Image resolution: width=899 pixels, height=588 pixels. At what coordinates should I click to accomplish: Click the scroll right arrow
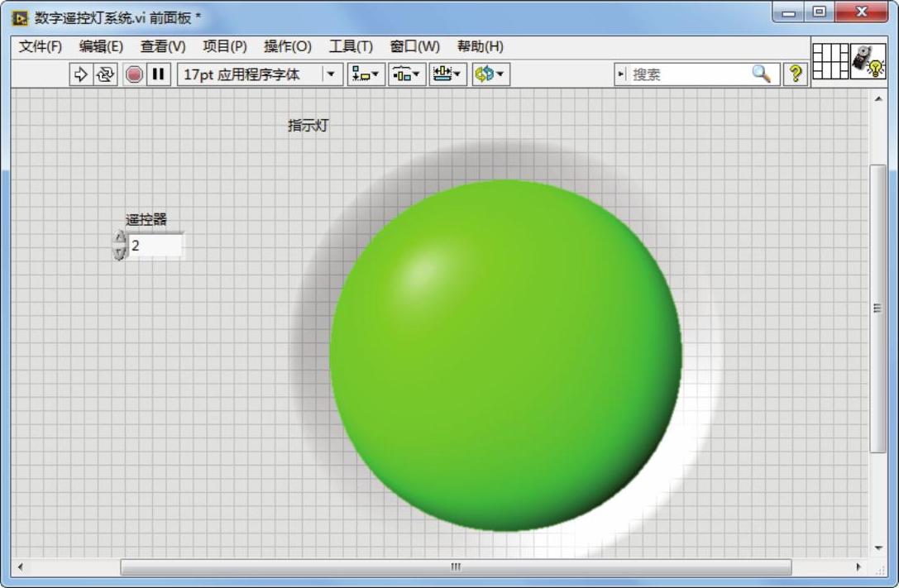point(858,566)
